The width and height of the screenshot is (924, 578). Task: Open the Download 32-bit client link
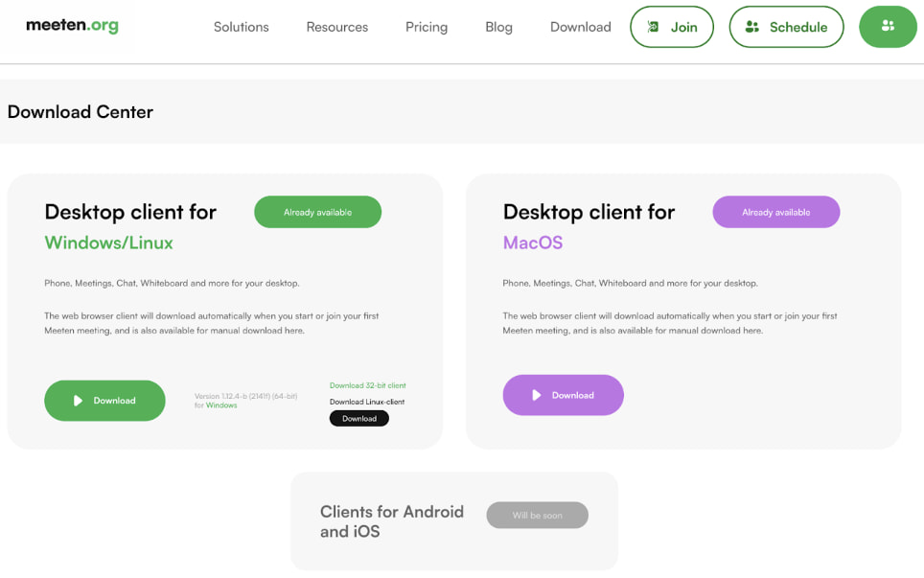(368, 385)
